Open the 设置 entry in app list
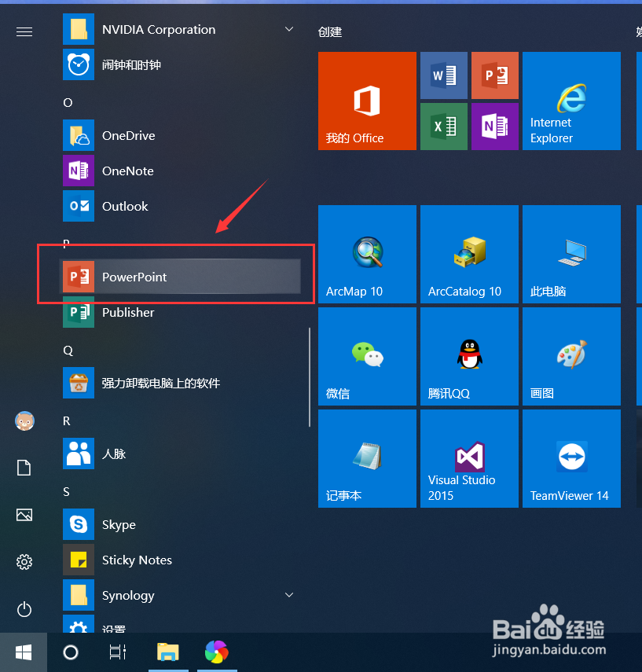Image resolution: width=642 pixels, height=672 pixels. tap(180, 623)
